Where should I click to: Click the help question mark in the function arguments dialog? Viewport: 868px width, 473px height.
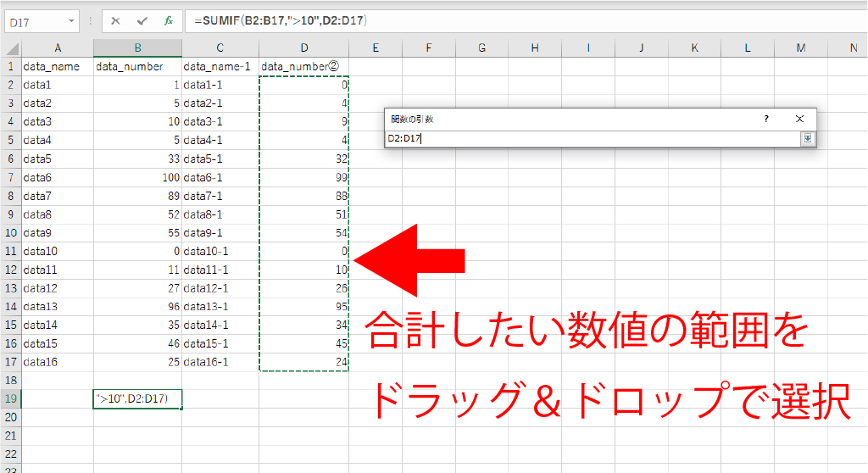pos(766,120)
